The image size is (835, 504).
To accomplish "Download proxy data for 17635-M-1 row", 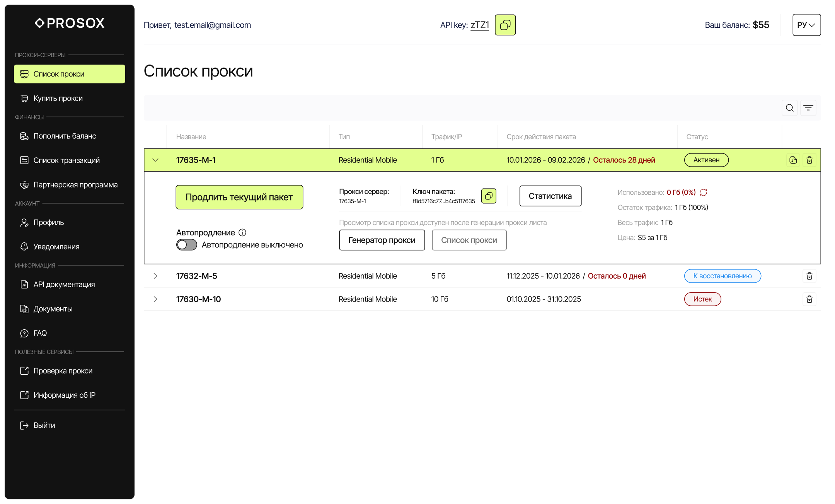I will click(x=793, y=160).
